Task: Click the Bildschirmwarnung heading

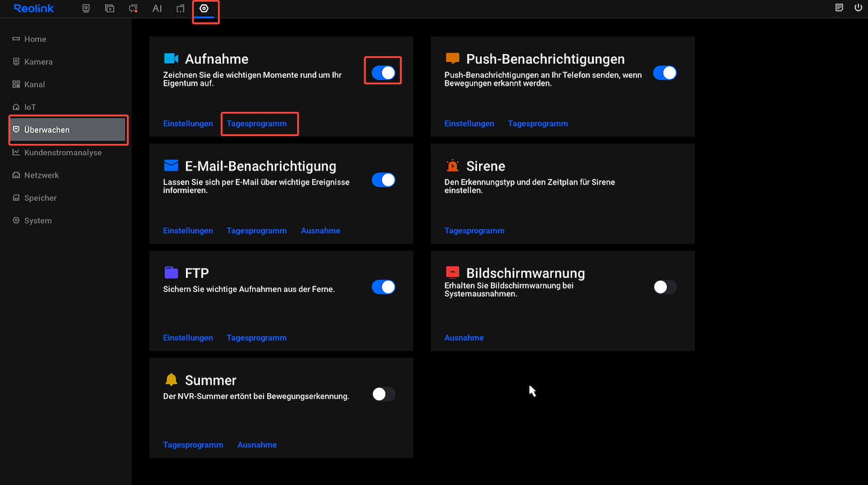Action: (525, 273)
